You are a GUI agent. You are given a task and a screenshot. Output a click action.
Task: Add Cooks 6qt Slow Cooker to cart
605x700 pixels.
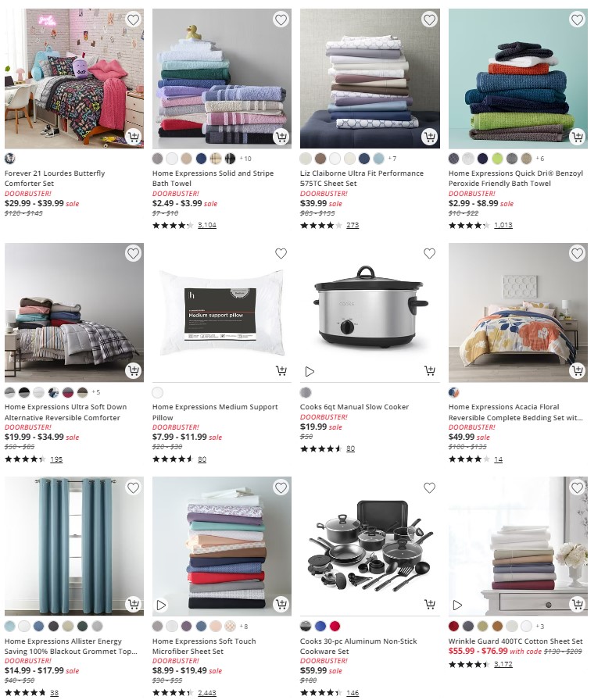[x=429, y=370]
